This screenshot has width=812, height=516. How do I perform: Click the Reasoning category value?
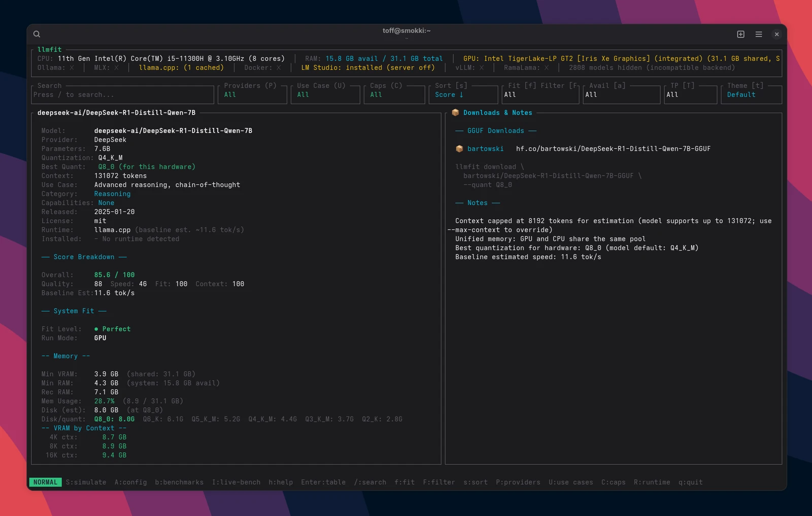click(x=112, y=194)
